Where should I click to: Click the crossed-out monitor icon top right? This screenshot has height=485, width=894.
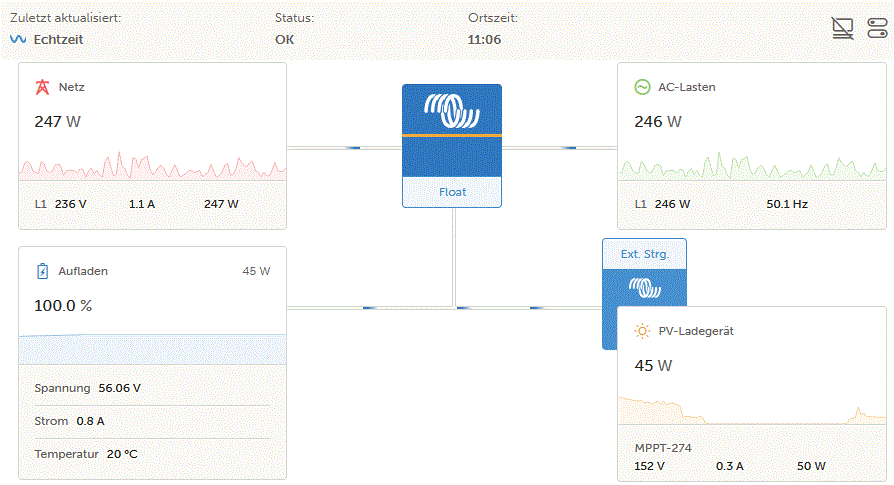pos(842,28)
